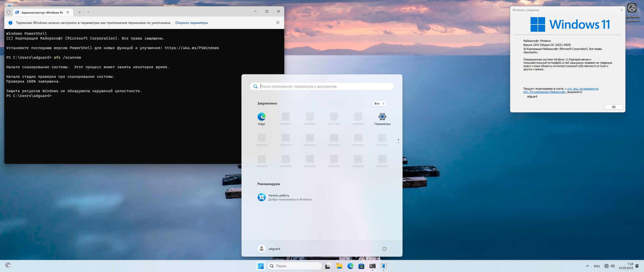Open the Начать работу recommended item

pos(284,197)
